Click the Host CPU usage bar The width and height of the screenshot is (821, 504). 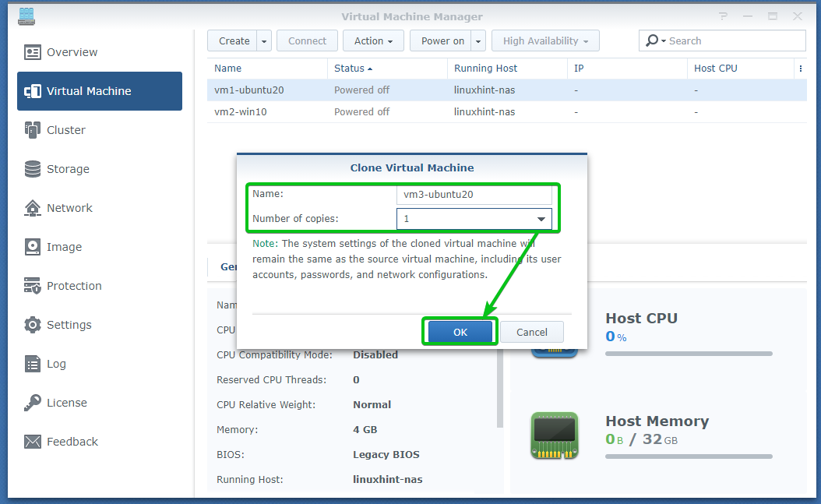[x=689, y=354]
